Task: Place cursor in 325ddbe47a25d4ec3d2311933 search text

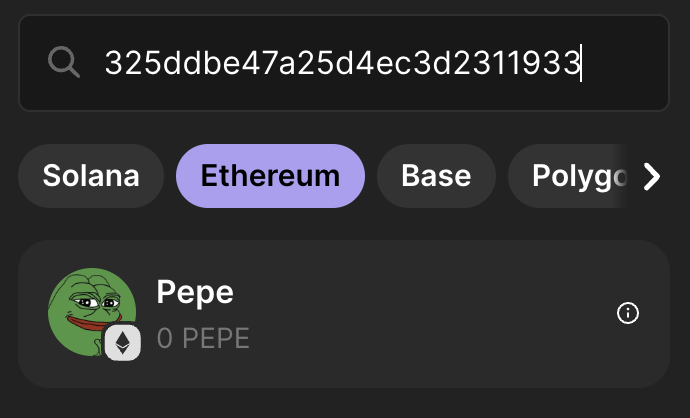Action: click(x=342, y=62)
